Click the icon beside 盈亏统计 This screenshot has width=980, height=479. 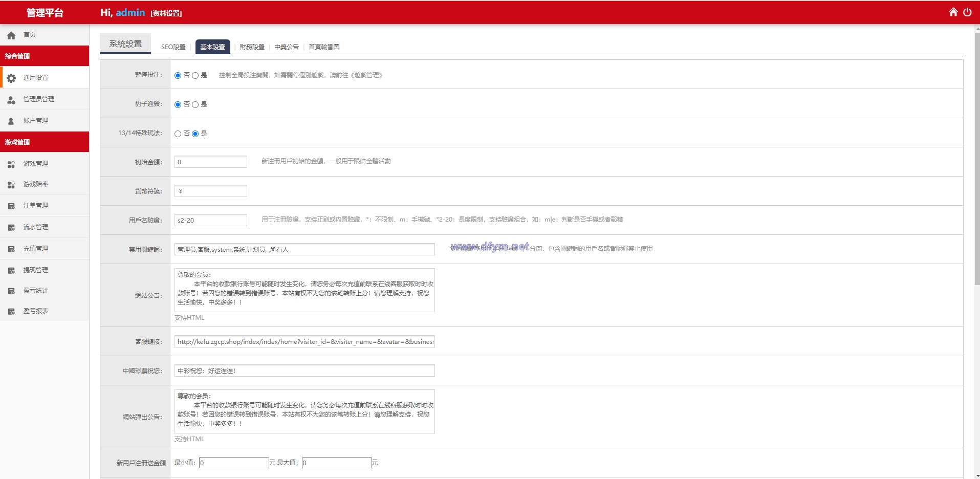point(11,291)
